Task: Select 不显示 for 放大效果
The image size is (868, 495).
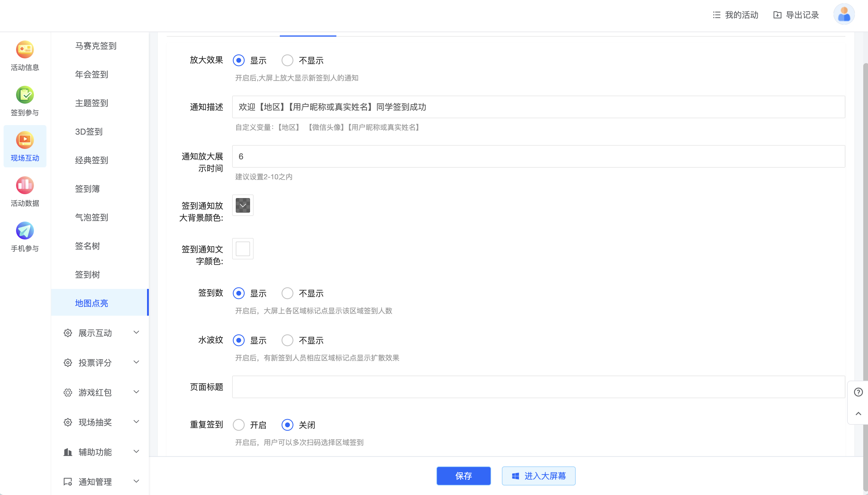Action: click(x=288, y=60)
